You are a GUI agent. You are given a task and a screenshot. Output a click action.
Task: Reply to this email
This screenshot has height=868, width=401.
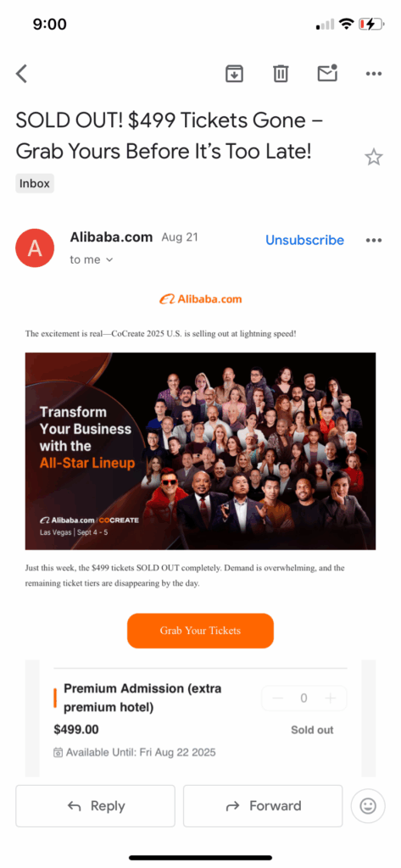pos(95,806)
